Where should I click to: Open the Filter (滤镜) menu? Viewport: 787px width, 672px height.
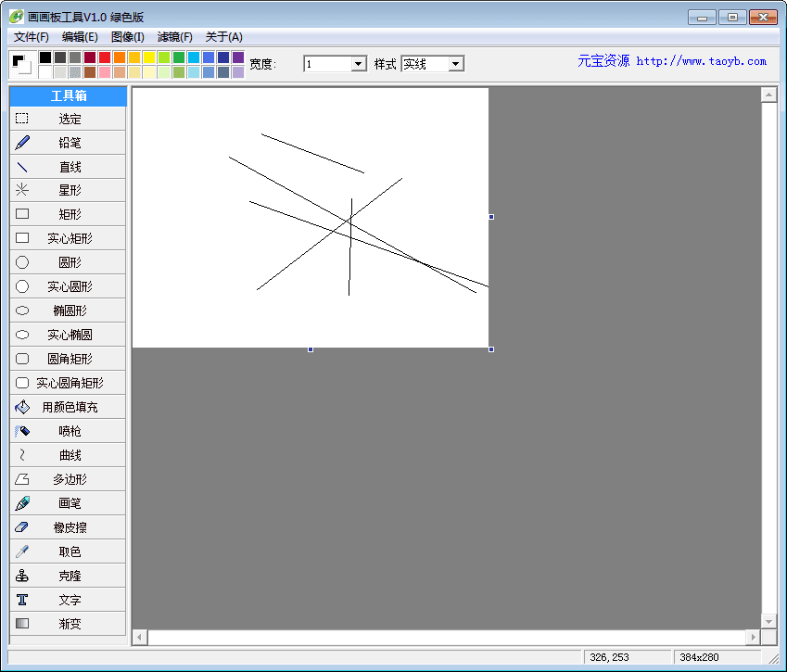pyautogui.click(x=175, y=37)
